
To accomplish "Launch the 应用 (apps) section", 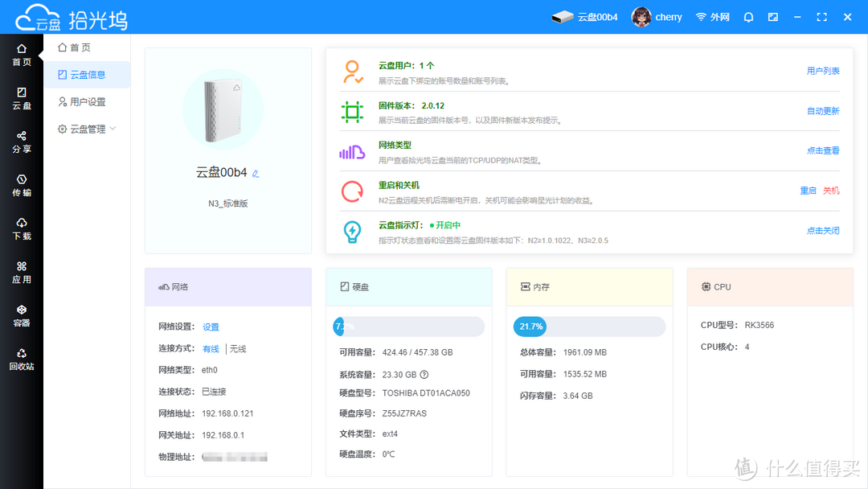I will click(x=22, y=273).
